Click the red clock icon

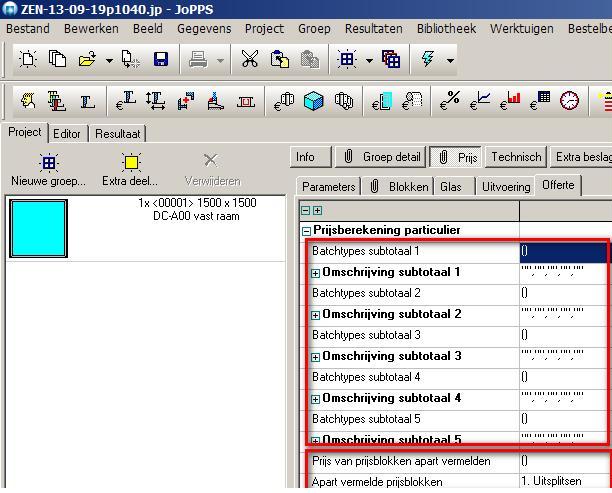pyautogui.click(x=569, y=101)
